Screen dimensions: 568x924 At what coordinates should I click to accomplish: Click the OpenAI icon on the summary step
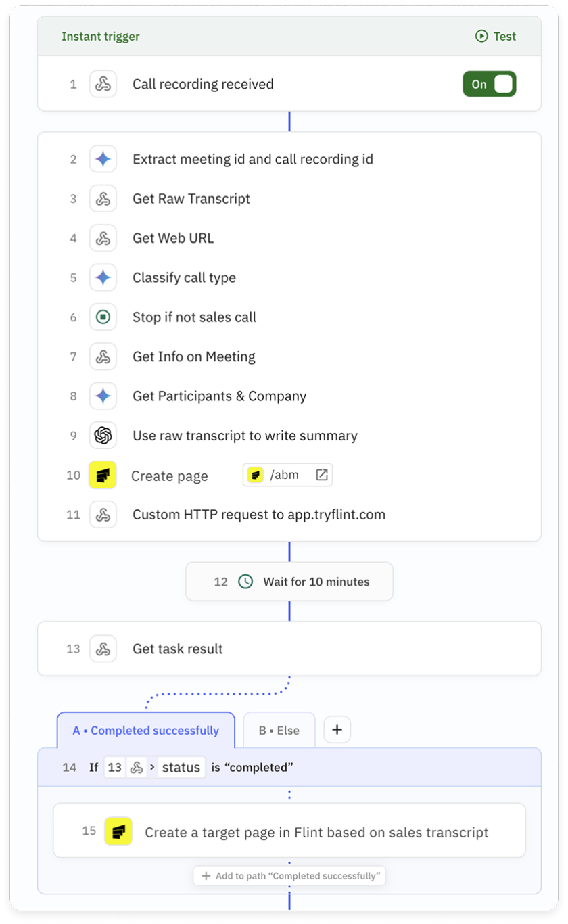coord(103,436)
